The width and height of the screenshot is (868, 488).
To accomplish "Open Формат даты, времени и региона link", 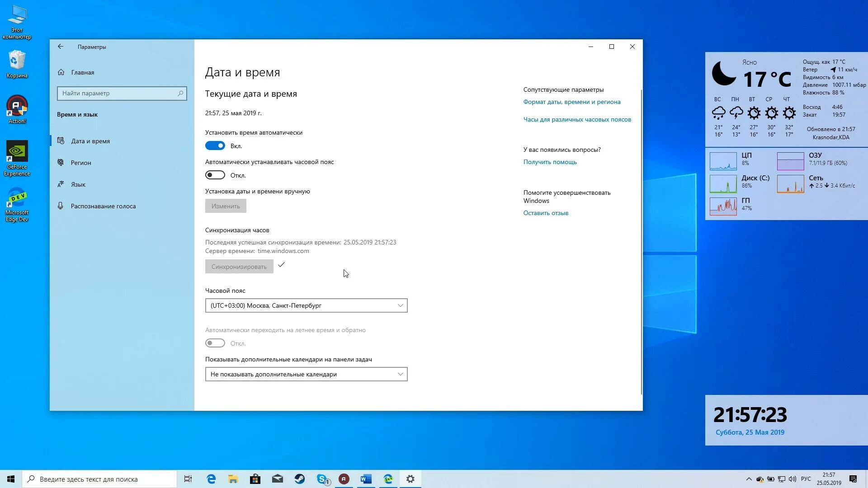I will (x=571, y=102).
